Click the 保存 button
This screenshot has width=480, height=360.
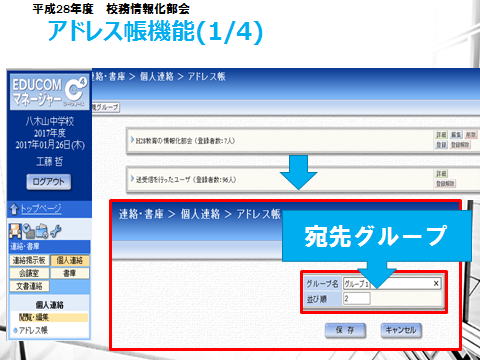[345, 330]
